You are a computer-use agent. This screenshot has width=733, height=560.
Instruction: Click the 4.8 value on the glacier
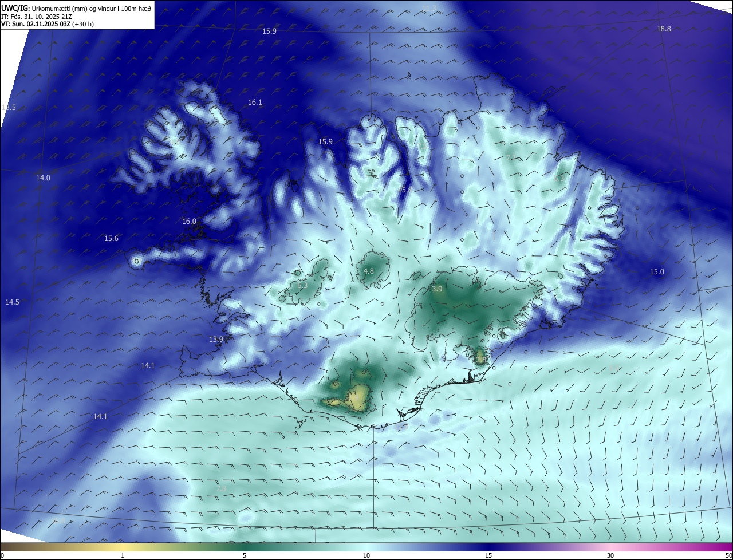[x=369, y=271]
